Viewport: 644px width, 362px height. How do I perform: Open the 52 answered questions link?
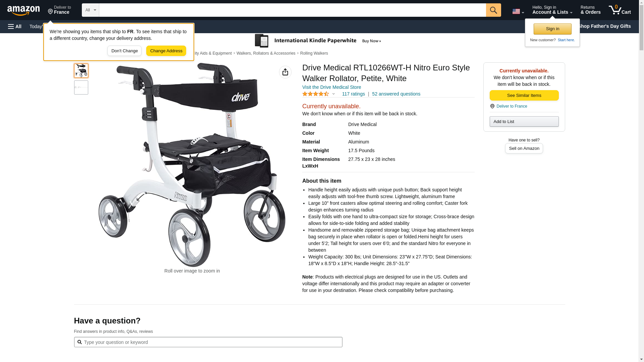click(396, 94)
